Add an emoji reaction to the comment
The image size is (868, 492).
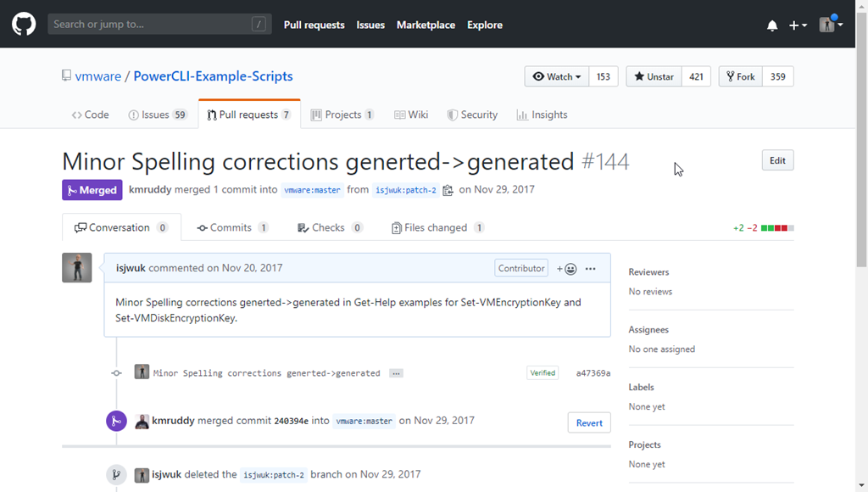coord(567,269)
